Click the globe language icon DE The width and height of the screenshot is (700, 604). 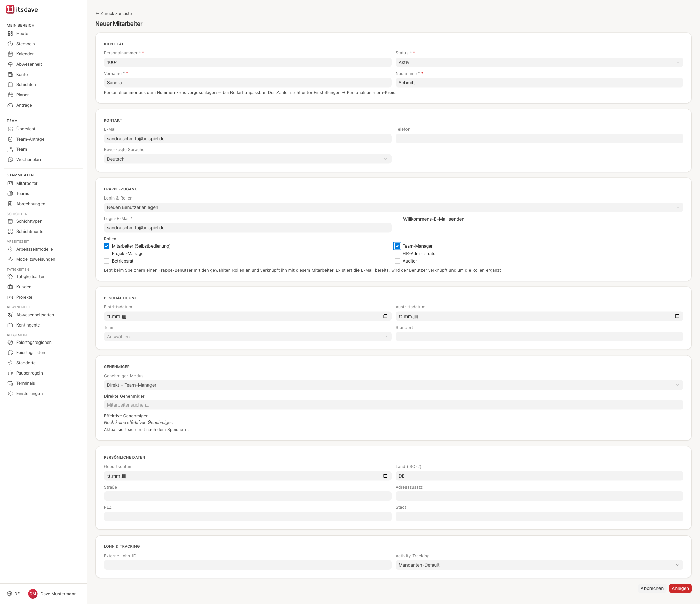pos(10,594)
